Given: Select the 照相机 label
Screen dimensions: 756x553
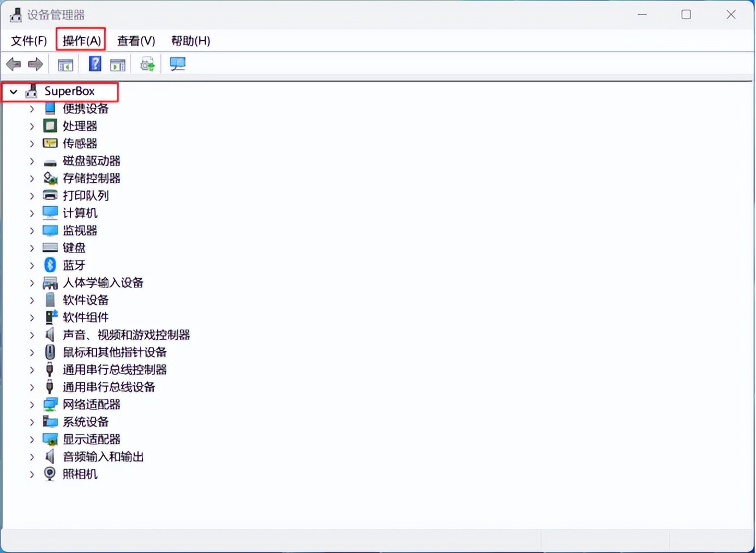Looking at the screenshot, I should tap(80, 474).
